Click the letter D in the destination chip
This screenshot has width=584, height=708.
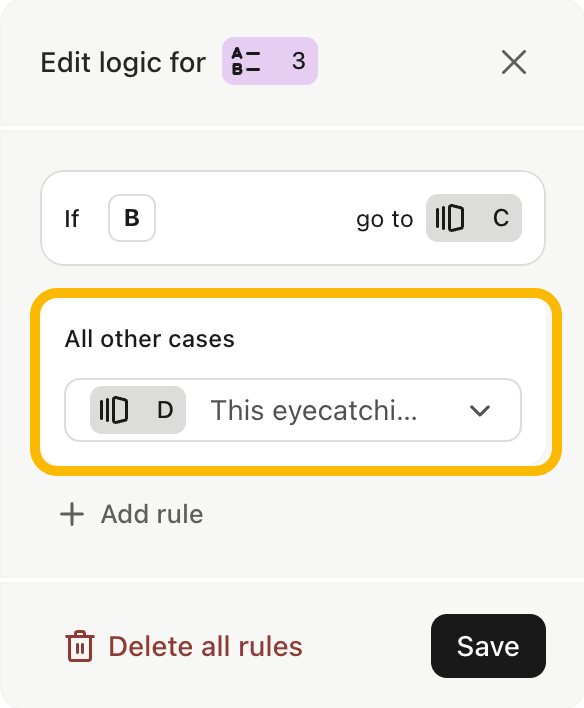coord(165,410)
